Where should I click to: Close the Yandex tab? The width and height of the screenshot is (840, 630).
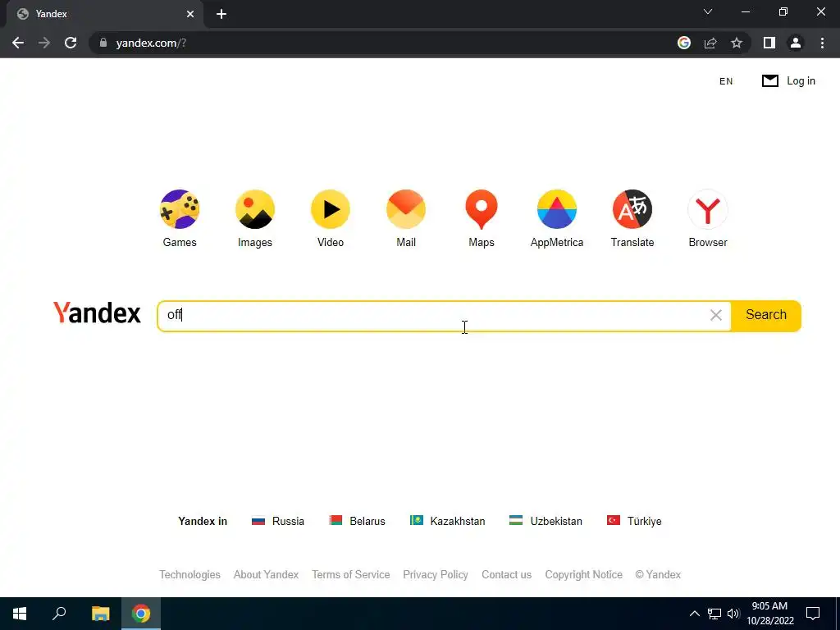pos(190,14)
